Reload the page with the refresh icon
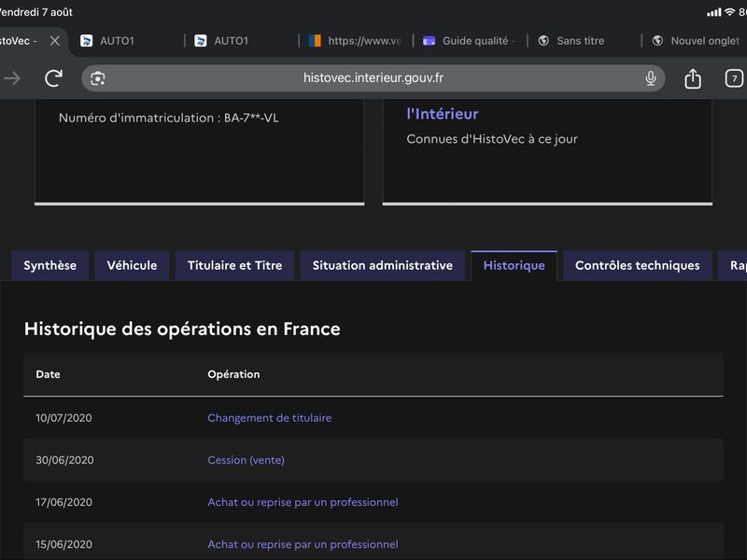Image resolution: width=747 pixels, height=560 pixels. [53, 78]
